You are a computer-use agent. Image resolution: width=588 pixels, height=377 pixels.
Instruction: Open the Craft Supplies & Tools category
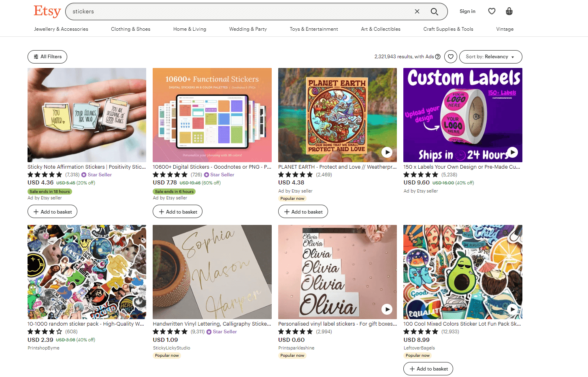[x=448, y=29]
